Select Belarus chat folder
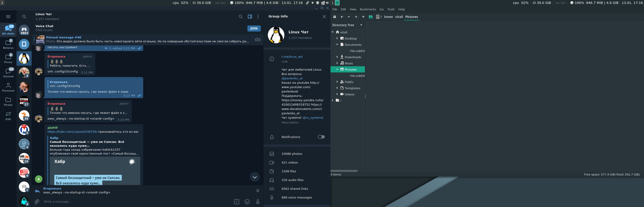Image resolution: width=644 pixels, height=207 pixels. [8, 44]
